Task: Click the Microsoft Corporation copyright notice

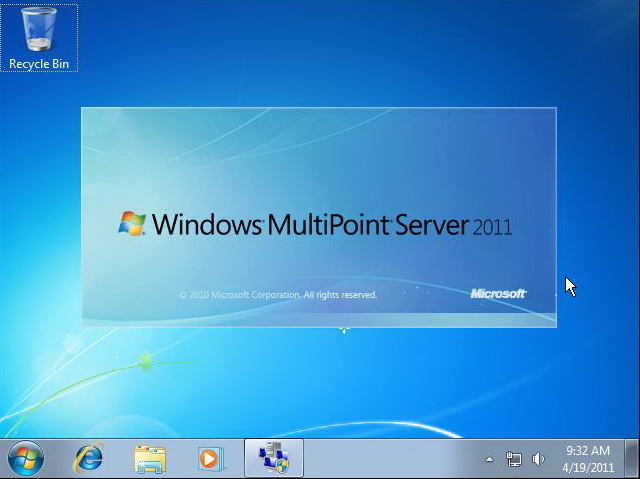Action: (x=277, y=295)
